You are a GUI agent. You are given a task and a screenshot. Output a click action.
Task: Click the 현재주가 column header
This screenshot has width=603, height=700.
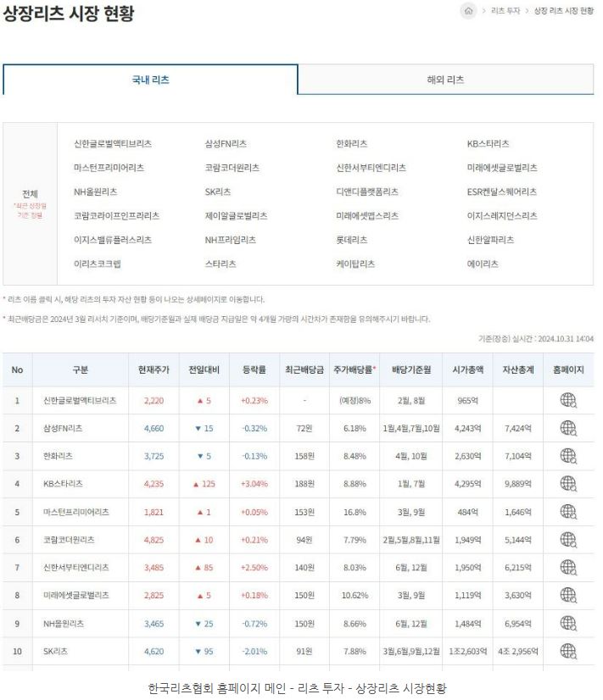pyautogui.click(x=154, y=369)
